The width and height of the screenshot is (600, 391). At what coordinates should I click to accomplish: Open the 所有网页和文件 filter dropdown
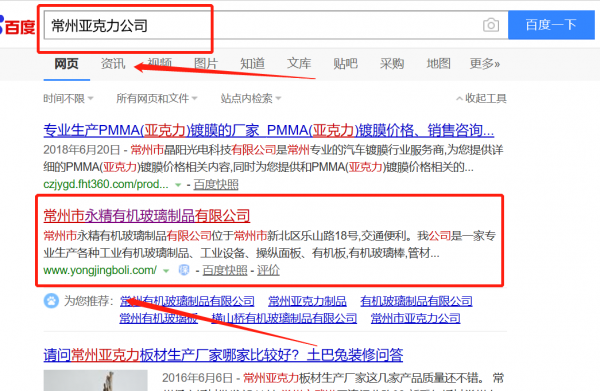pos(157,99)
